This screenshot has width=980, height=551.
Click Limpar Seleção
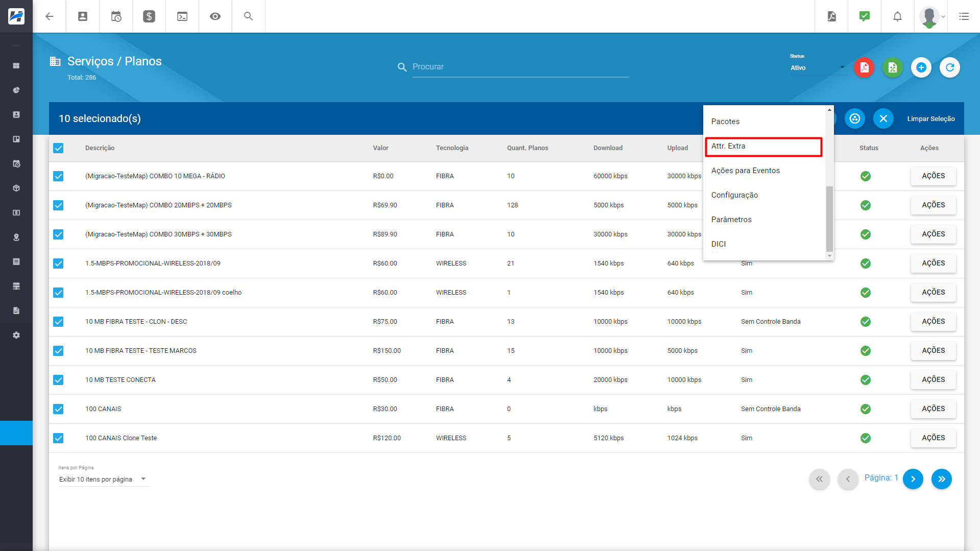[931, 118]
